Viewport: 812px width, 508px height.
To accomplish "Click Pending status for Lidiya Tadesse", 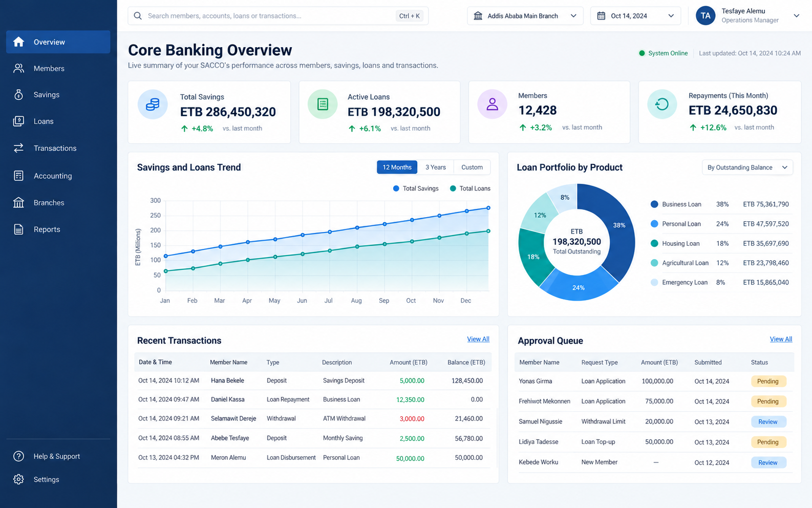I will [x=768, y=442].
